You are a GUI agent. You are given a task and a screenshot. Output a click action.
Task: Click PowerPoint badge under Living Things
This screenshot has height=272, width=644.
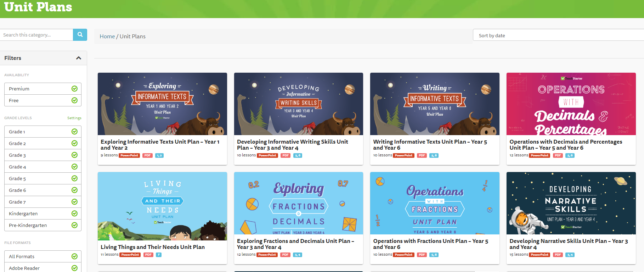[x=130, y=255]
